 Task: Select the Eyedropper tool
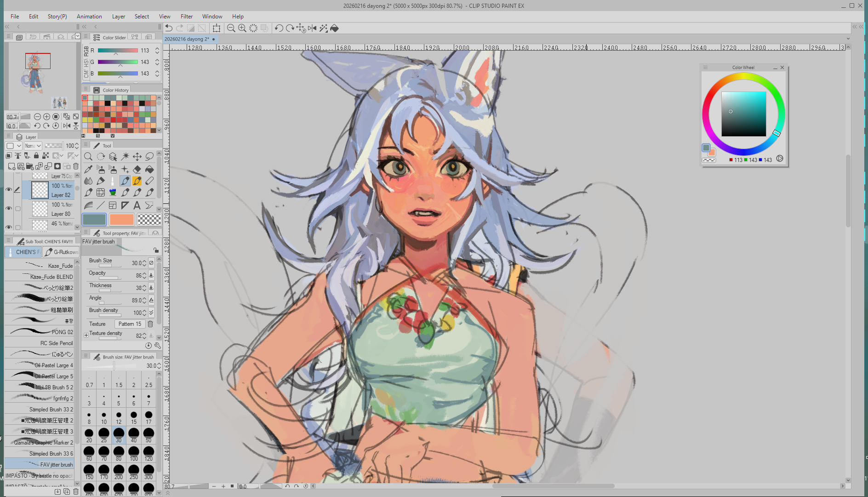(88, 169)
